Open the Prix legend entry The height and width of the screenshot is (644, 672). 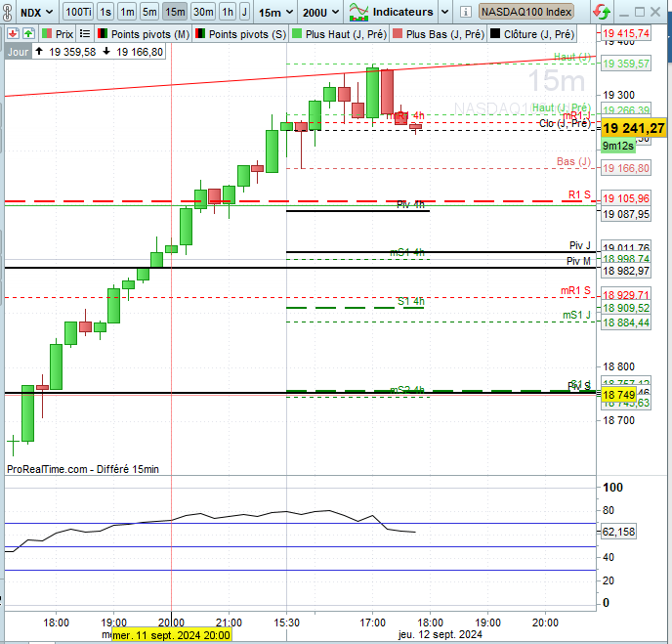(x=64, y=34)
